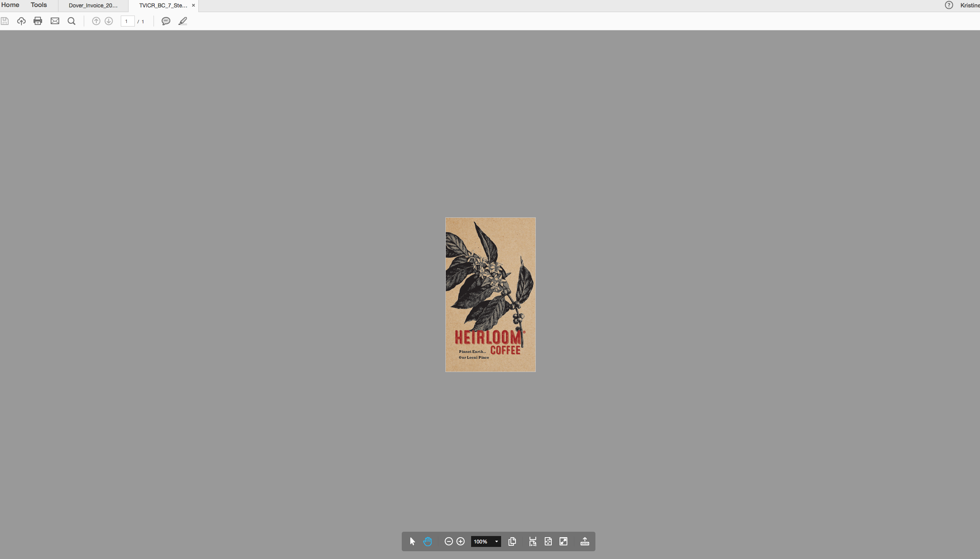Open page display options icon
Viewport: 980px width, 559px height.
click(512, 541)
